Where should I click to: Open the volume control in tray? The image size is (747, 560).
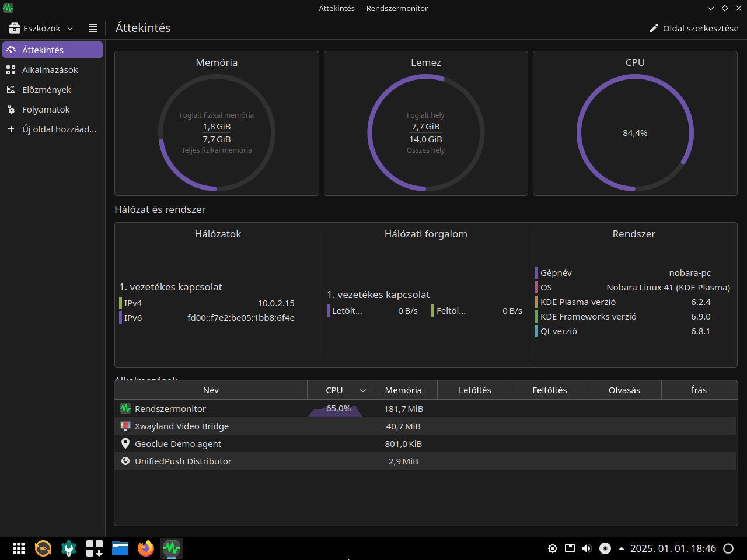(x=587, y=548)
